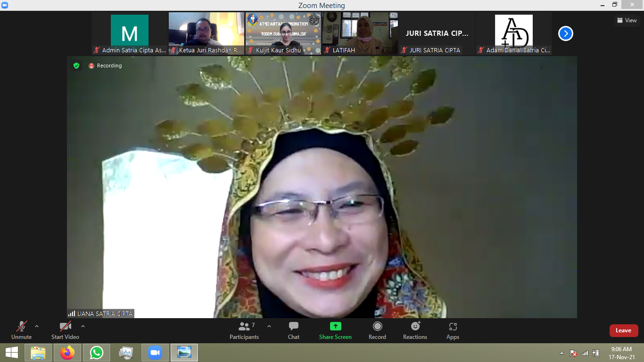Expand video options arrow beside Start Video
644x362 pixels.
point(83,326)
